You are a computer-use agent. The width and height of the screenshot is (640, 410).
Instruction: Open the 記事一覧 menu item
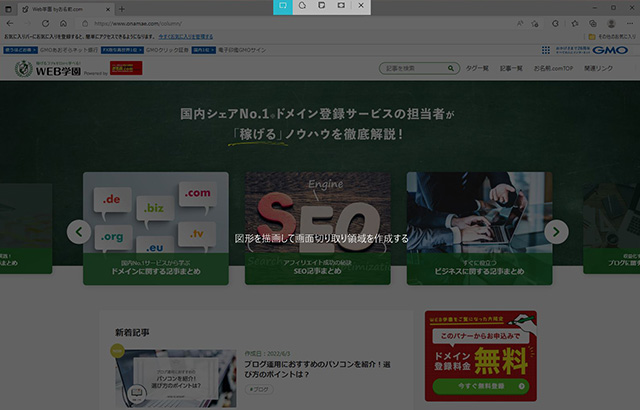click(511, 68)
